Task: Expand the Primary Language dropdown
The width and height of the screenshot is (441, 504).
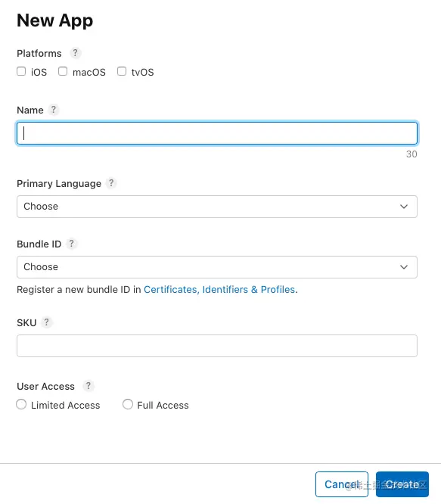Action: [x=217, y=207]
